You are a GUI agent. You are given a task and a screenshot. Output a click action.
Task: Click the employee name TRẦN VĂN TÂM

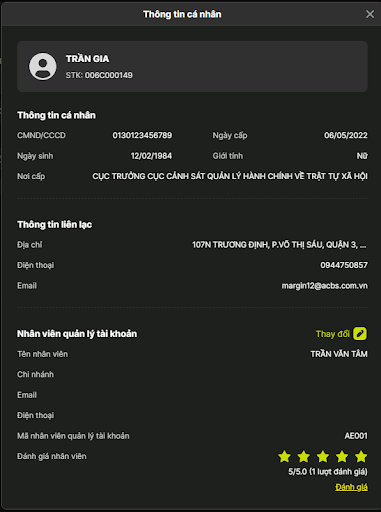point(339,354)
